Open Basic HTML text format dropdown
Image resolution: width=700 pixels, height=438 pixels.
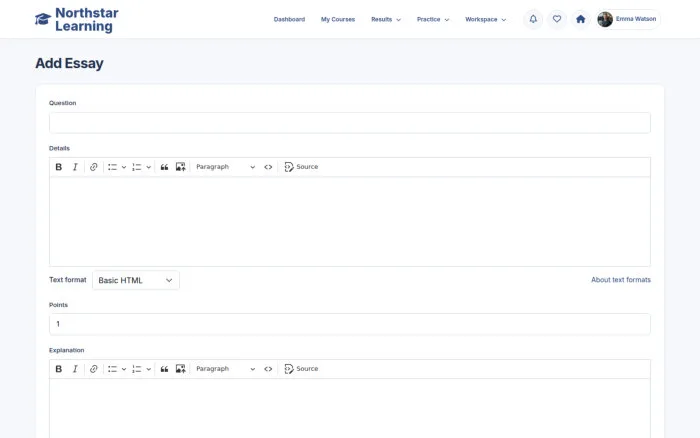[136, 280]
